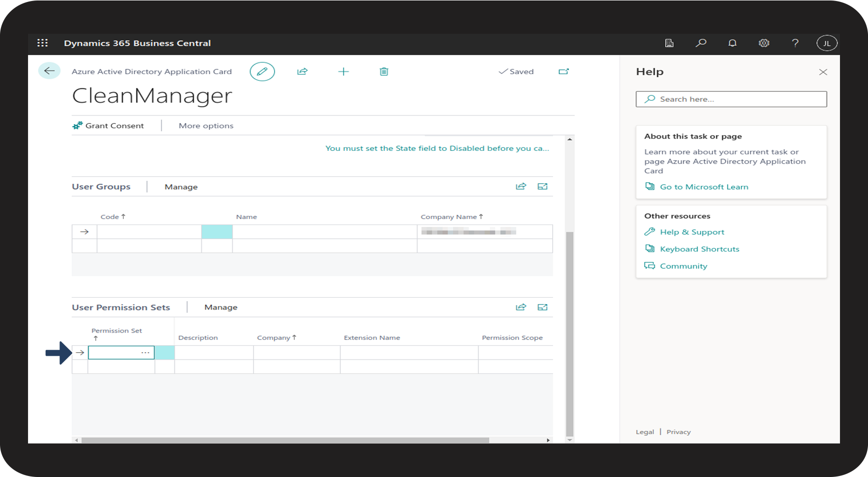Open the User Groups Manage menu

(181, 187)
